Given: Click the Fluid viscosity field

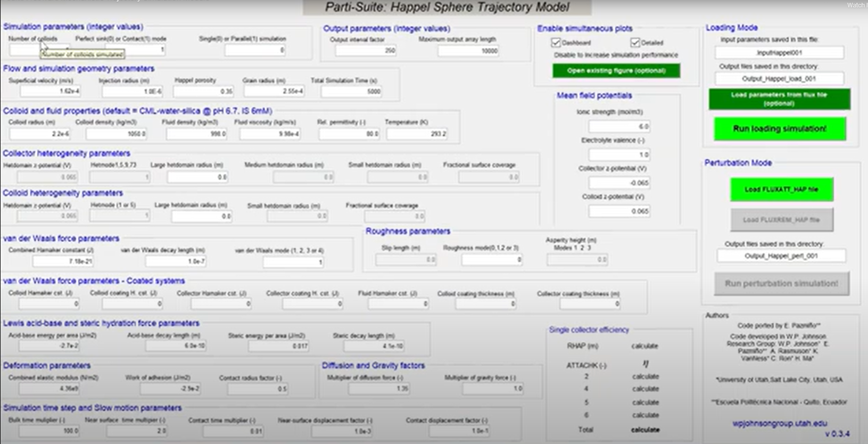Looking at the screenshot, I should click(270, 134).
